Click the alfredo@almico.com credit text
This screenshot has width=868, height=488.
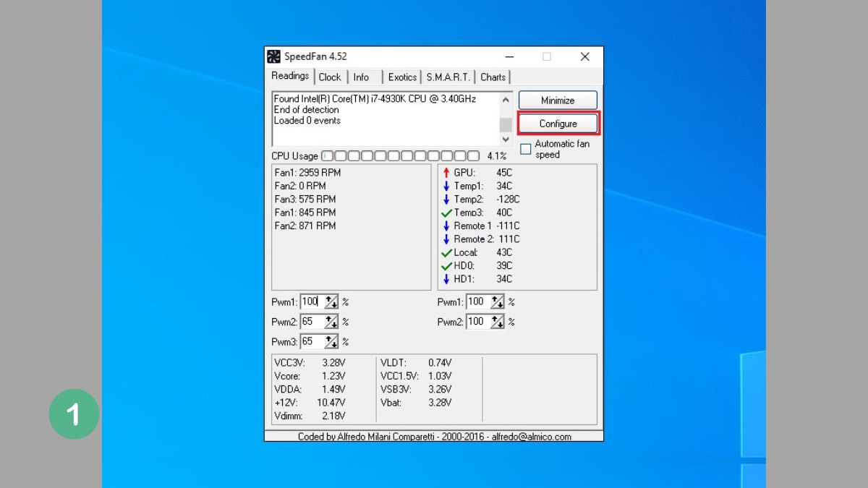pos(531,437)
